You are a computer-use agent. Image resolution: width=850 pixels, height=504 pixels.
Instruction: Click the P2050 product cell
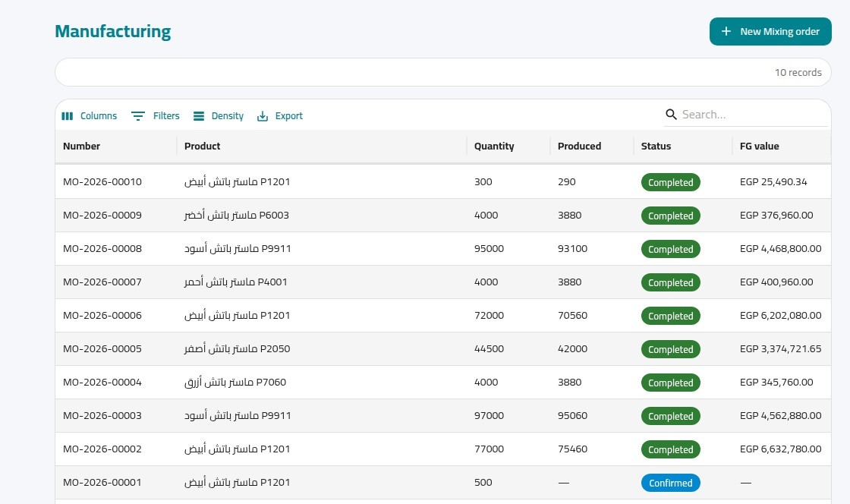pyautogui.click(x=237, y=349)
